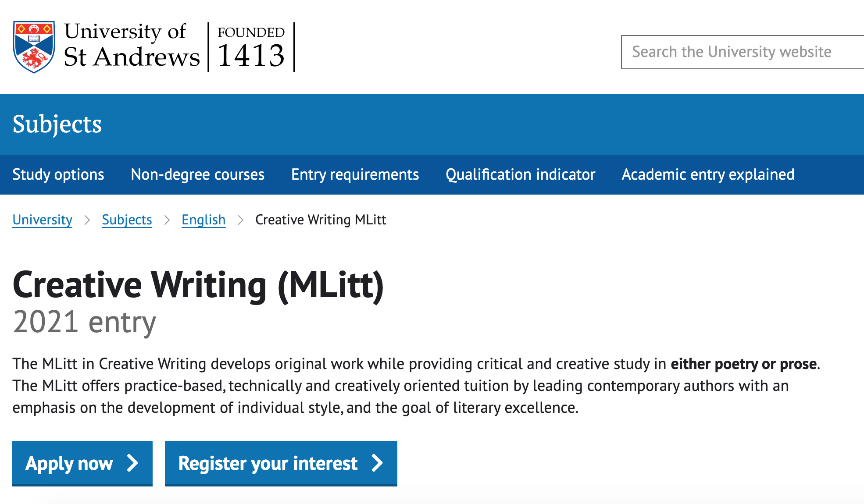Click the arrow icon on Apply now

point(132,463)
